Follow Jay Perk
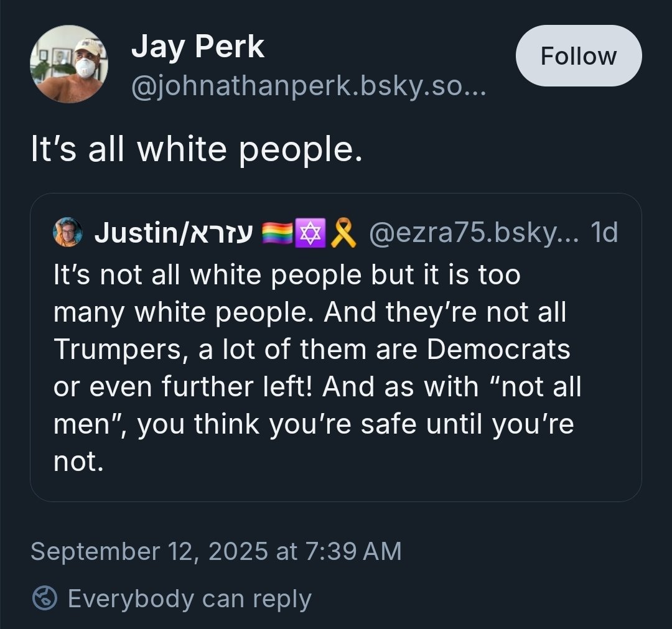This screenshot has width=672, height=629. [578, 56]
